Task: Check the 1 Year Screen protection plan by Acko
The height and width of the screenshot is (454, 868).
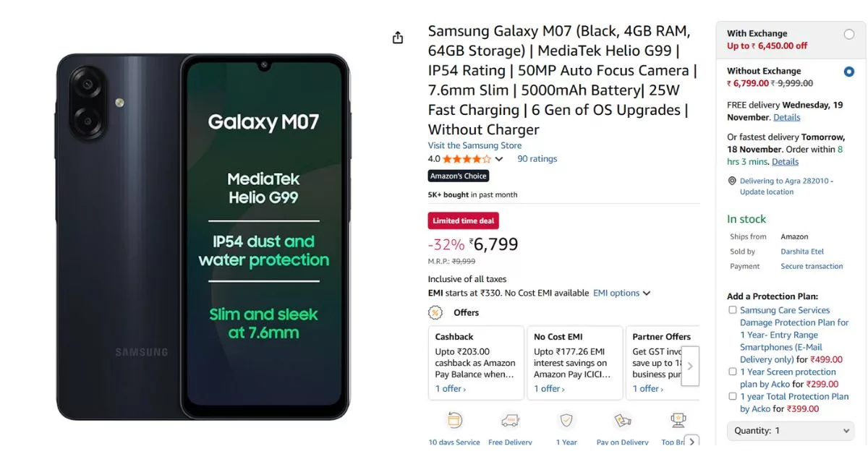Action: tap(733, 372)
